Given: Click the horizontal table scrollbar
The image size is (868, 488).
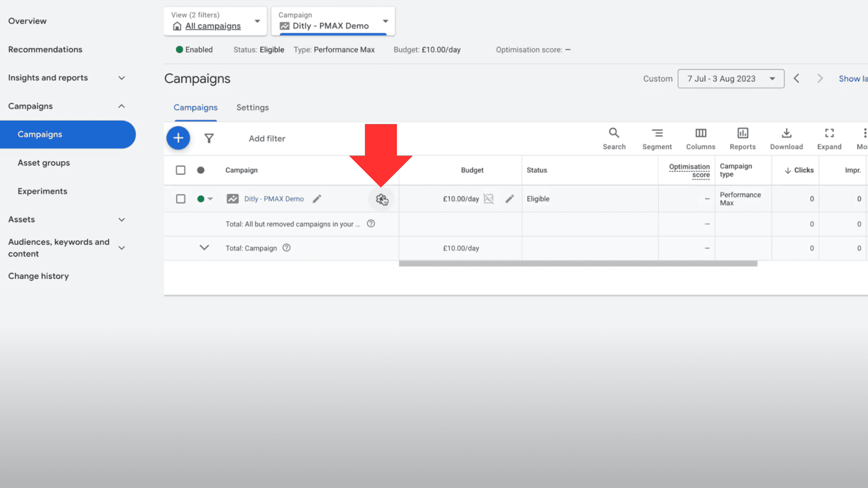Looking at the screenshot, I should (x=578, y=263).
